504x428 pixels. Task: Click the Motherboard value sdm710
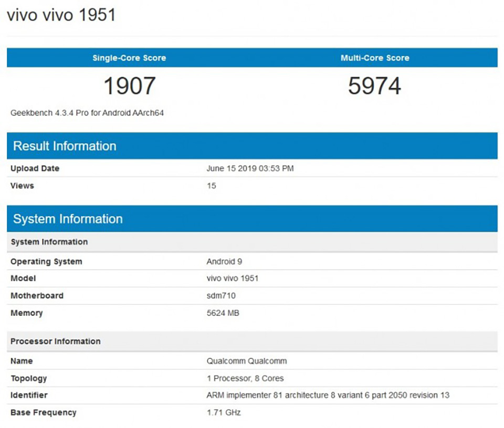pyautogui.click(x=221, y=296)
